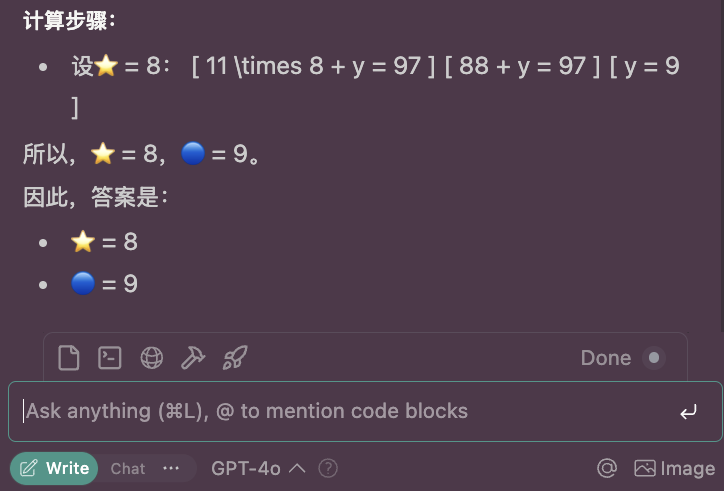Image resolution: width=724 pixels, height=491 pixels.
Task: Click the '计算步骤' heading text
Action: tap(69, 20)
